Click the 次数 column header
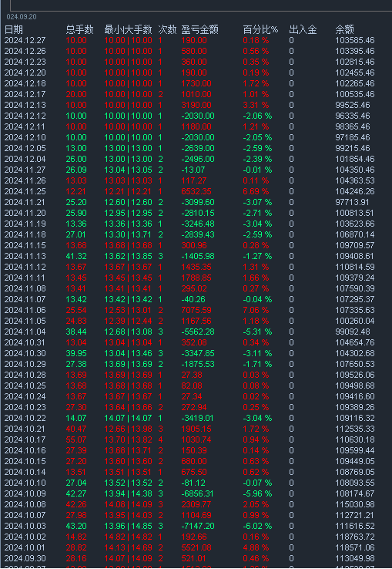This screenshot has width=392, height=569. [167, 29]
